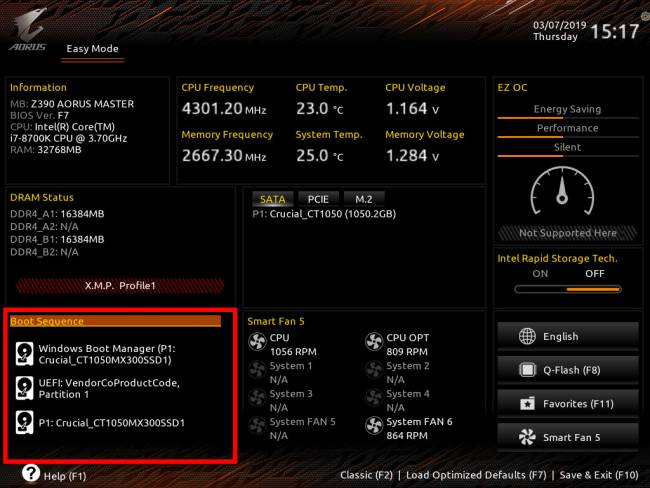Click the 23.0 °C CPU temperature value
Screen dimensions: 650x488
pyautogui.click(x=320, y=109)
